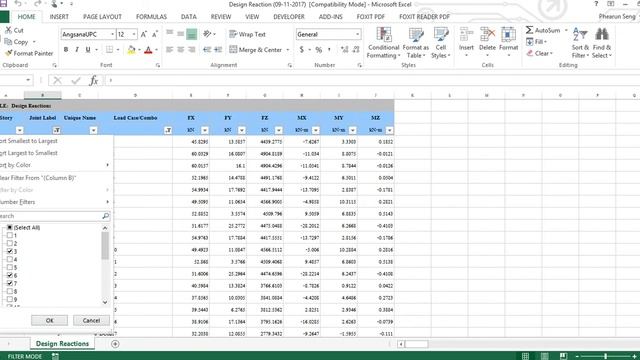This screenshot has width=640, height=360.
Task: Apply percent style format
Action: click(318, 50)
